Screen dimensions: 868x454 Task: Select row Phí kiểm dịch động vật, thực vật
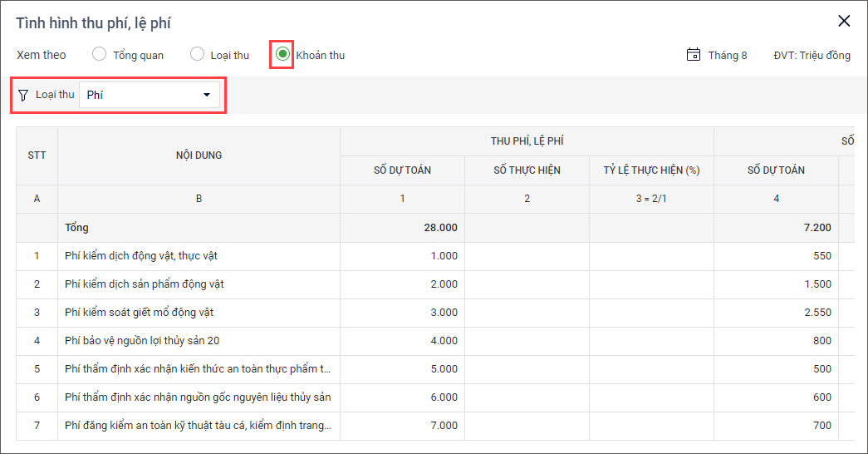(141, 256)
